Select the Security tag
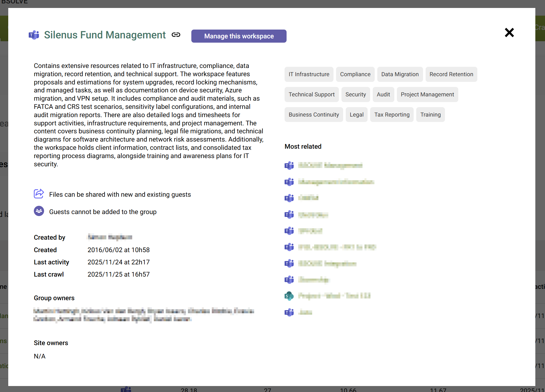The image size is (545, 392). pos(356,94)
